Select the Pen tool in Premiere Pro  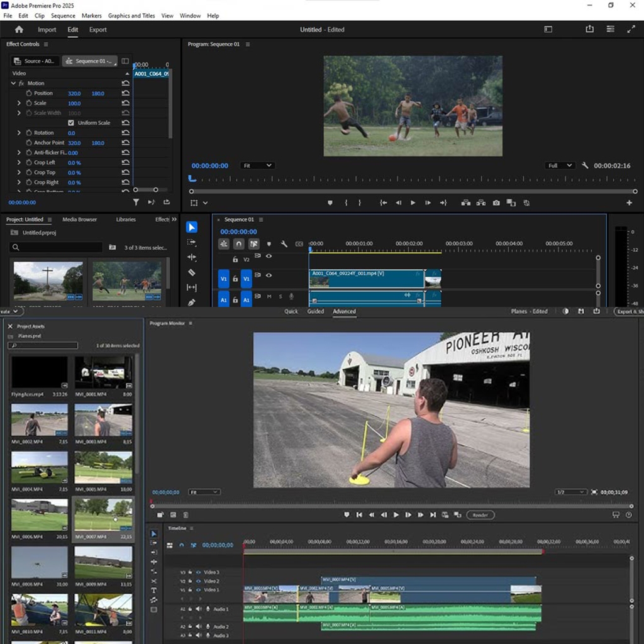[191, 303]
